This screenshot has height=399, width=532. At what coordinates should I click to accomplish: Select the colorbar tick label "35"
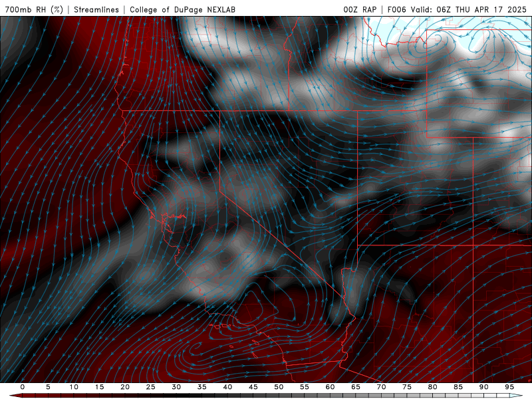pyautogui.click(x=202, y=387)
